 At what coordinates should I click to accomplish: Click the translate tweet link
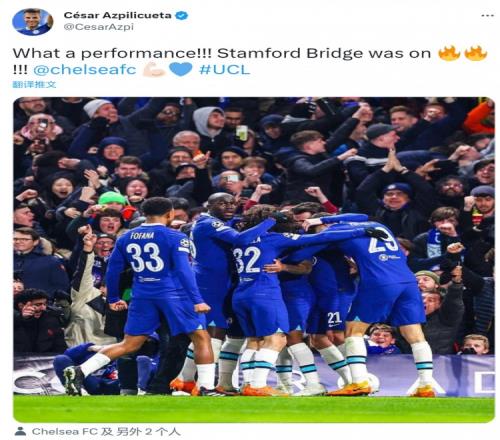coord(34,85)
